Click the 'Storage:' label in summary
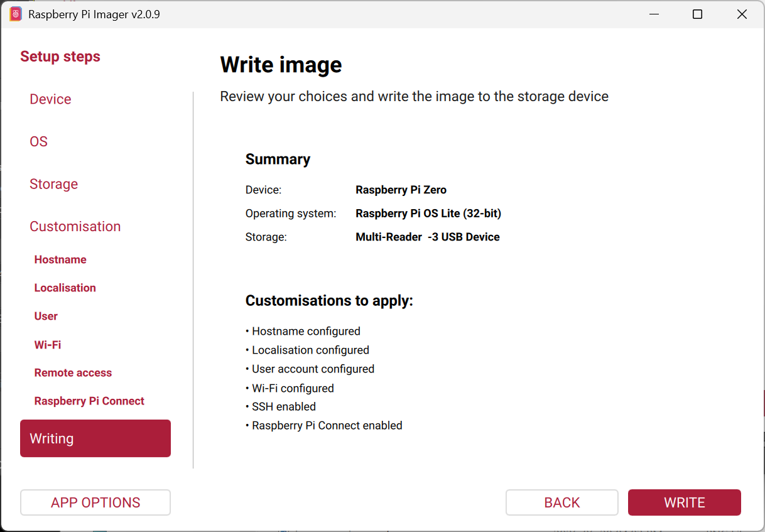Screen dimensions: 765x532 click(266, 237)
